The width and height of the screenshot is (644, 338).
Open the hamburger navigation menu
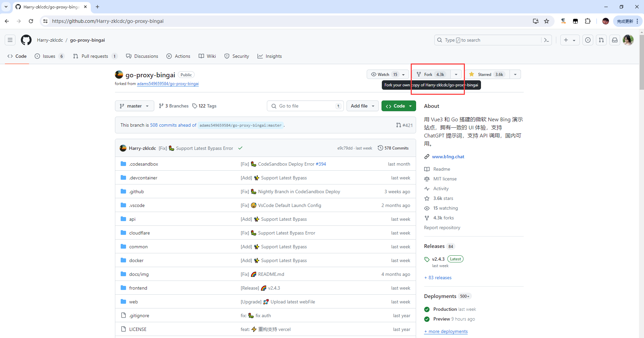[x=10, y=40]
